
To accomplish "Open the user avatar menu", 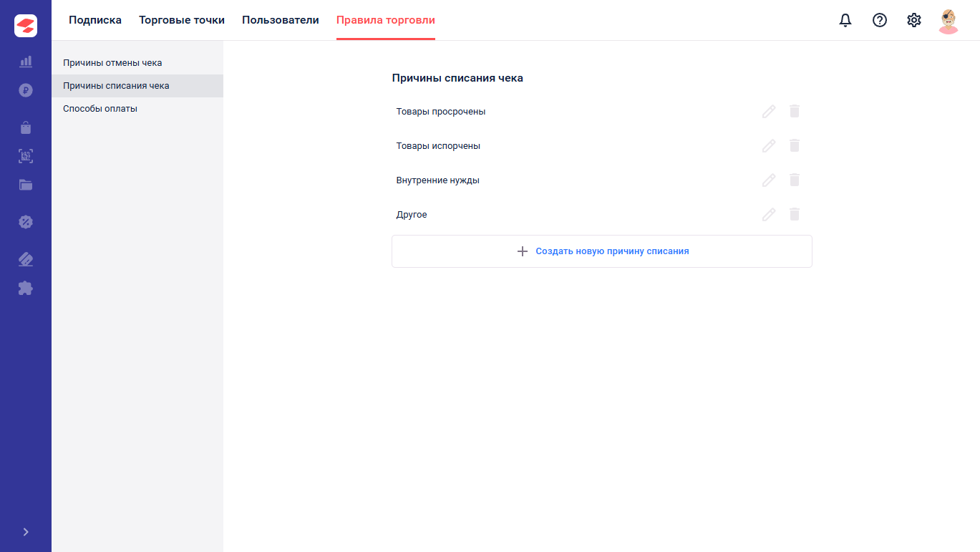I will (949, 21).
